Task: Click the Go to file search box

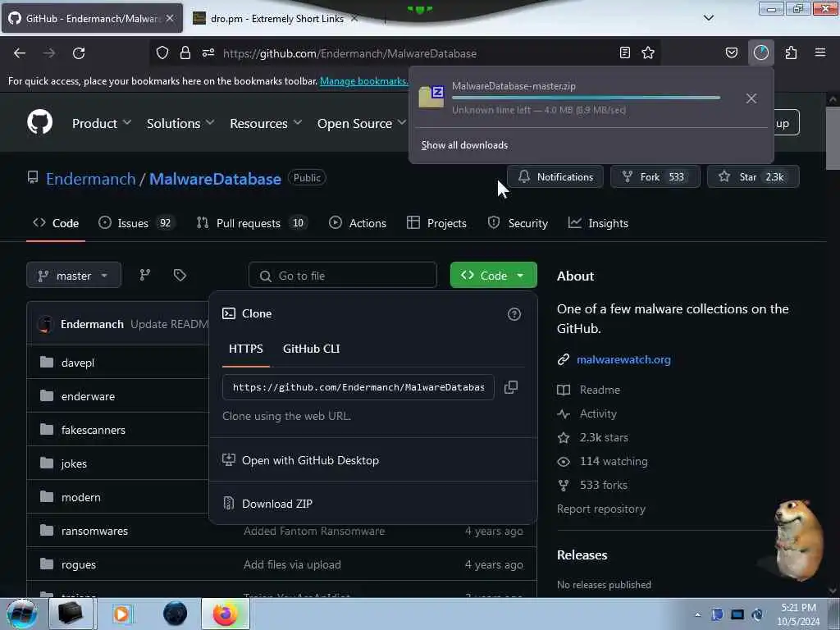Action: tap(343, 276)
